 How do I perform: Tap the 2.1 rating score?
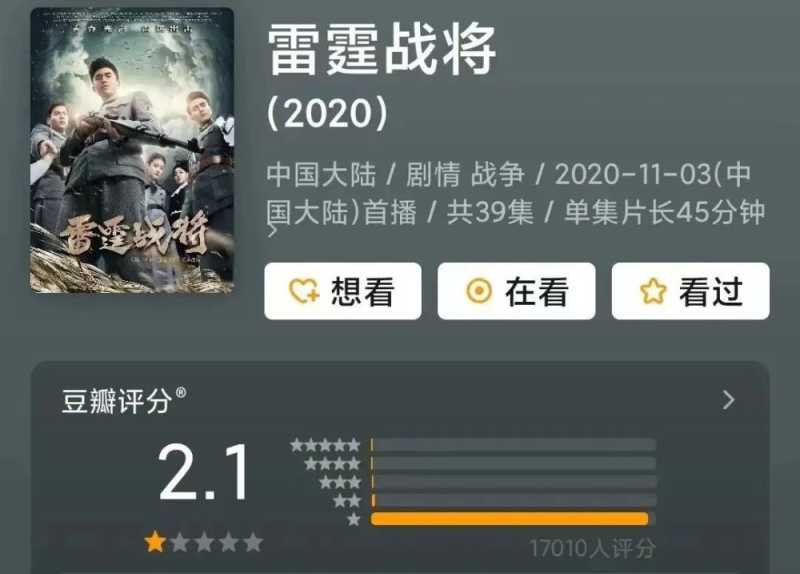coord(203,472)
